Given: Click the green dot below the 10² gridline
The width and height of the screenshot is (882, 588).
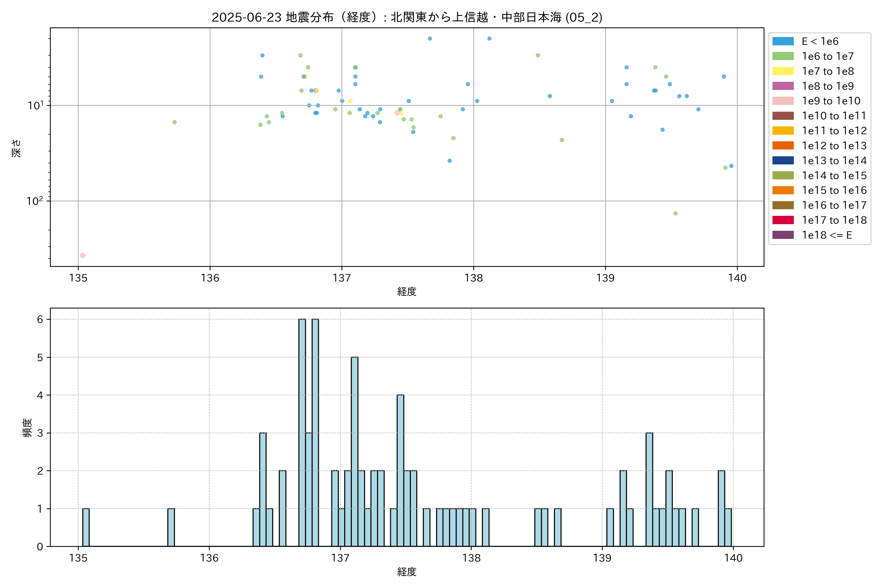Looking at the screenshot, I should [675, 213].
